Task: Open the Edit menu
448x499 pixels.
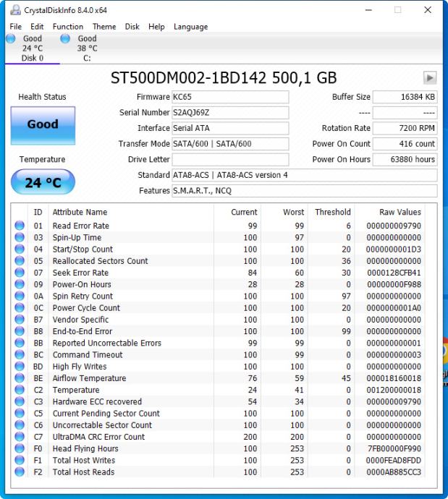Action: [37, 27]
